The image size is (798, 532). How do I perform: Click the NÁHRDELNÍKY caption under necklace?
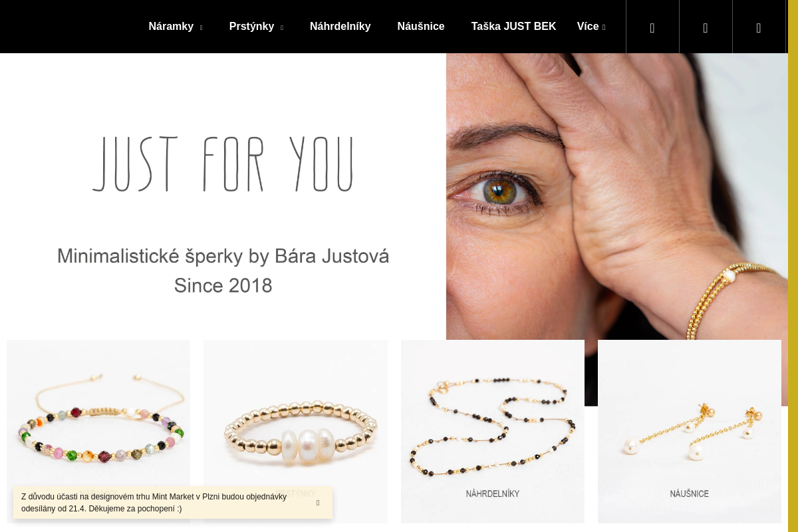(493, 494)
